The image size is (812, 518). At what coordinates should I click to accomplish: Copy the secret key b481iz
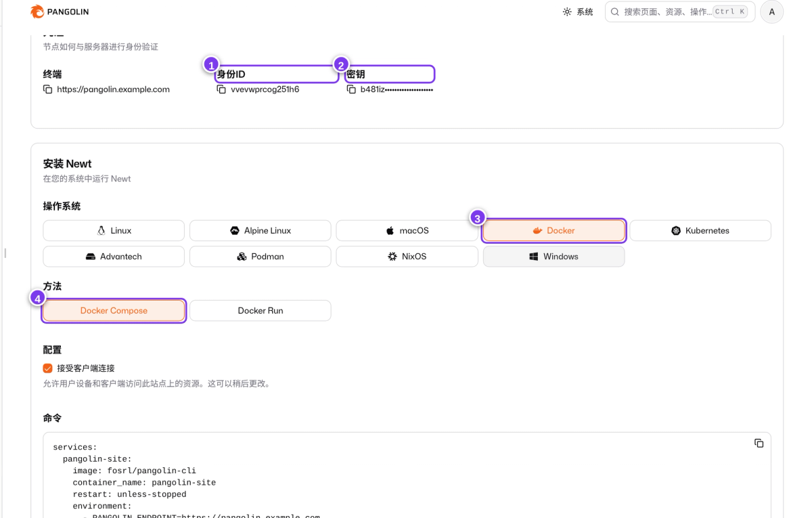point(351,89)
